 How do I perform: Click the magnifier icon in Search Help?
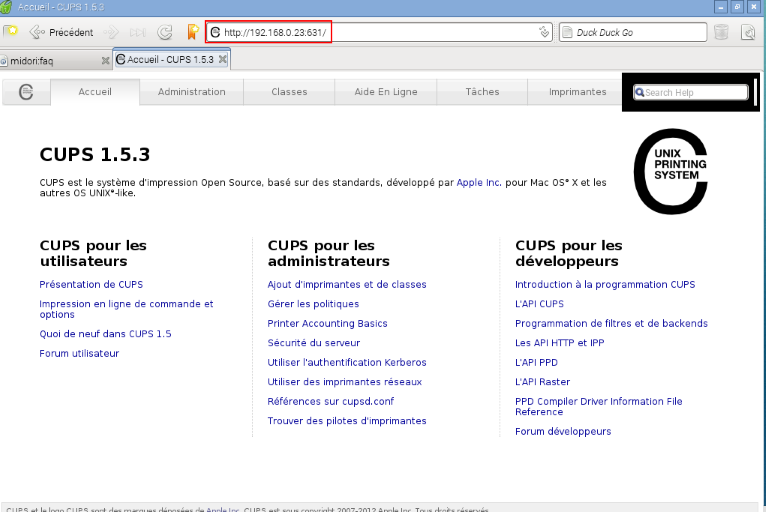(x=639, y=92)
